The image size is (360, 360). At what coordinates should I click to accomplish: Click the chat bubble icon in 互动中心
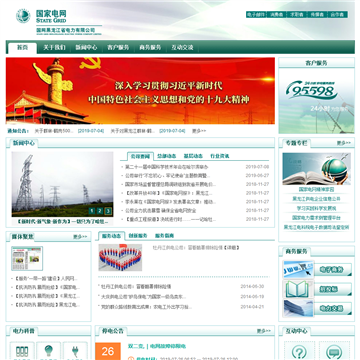tap(334, 352)
